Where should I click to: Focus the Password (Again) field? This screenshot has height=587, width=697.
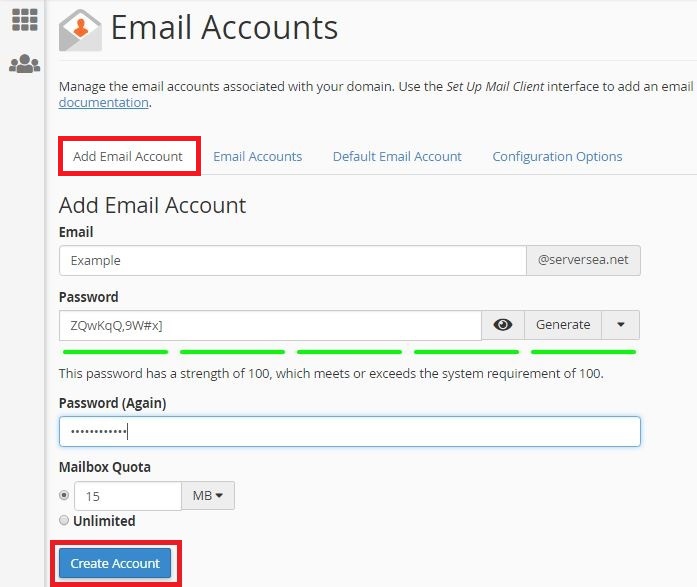pyautogui.click(x=349, y=431)
